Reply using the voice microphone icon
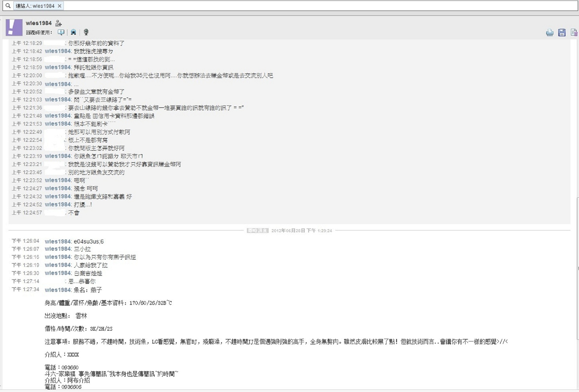This screenshot has height=392, width=579. 86,32
